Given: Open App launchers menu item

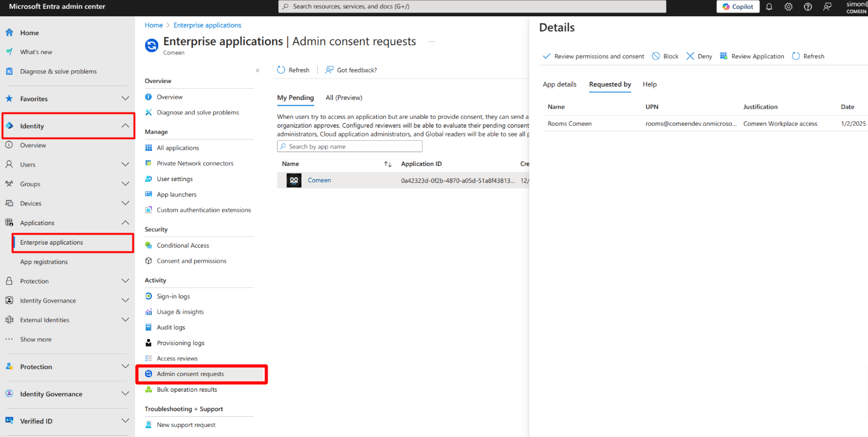Looking at the screenshot, I should click(x=176, y=195).
